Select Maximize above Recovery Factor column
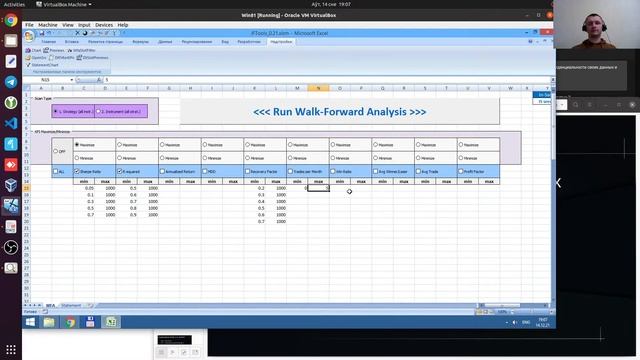The image size is (640, 360). pyautogui.click(x=248, y=144)
